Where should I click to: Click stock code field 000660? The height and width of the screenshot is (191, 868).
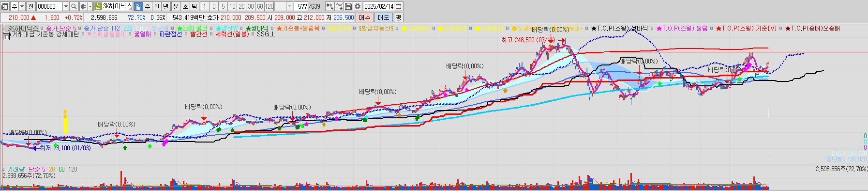click(x=50, y=6)
